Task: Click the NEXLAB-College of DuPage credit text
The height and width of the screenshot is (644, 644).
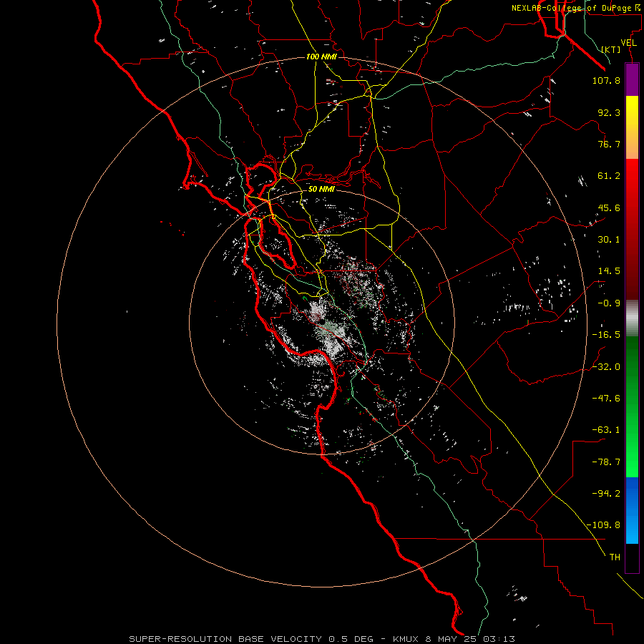Action: click(577, 8)
